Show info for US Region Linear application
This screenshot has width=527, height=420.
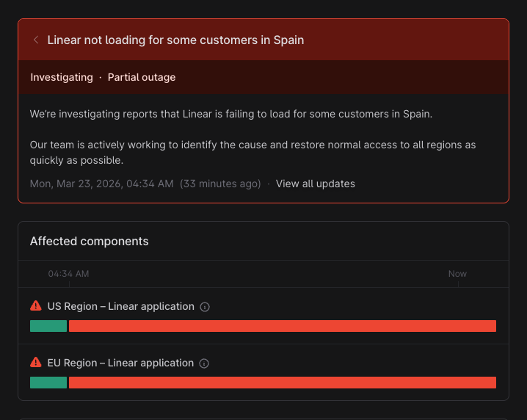205,307
